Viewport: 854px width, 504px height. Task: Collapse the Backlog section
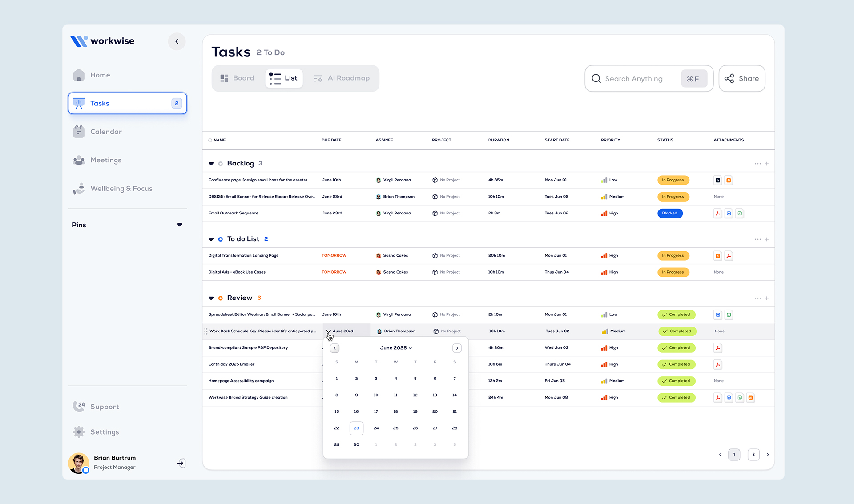pyautogui.click(x=211, y=163)
